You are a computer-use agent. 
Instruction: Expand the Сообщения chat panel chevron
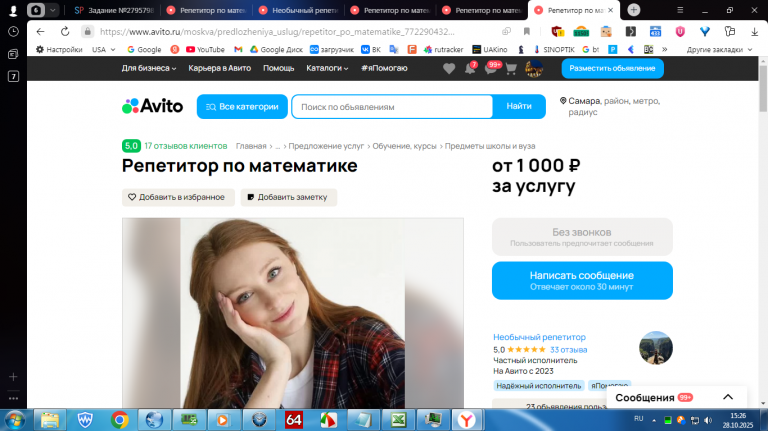pos(728,397)
